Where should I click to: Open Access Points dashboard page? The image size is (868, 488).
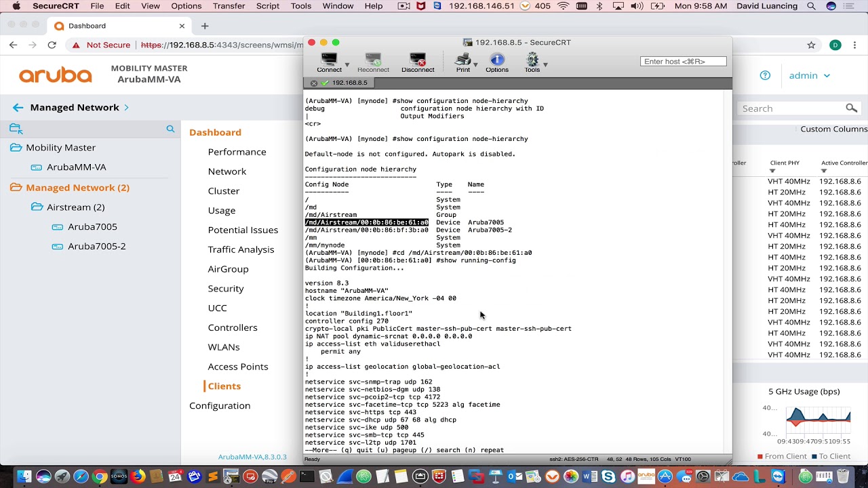pos(238,367)
